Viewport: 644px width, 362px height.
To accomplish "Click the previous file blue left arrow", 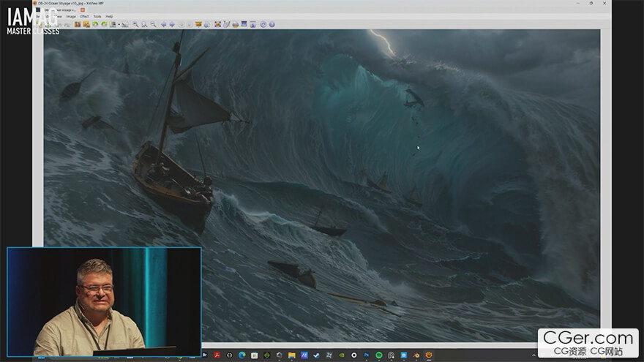I will point(163,24).
